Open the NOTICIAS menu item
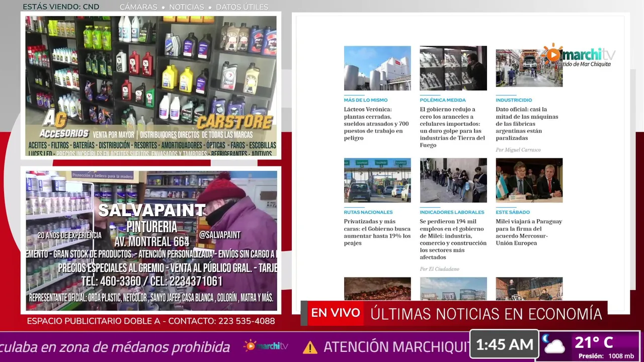The height and width of the screenshot is (362, 644). point(187,7)
